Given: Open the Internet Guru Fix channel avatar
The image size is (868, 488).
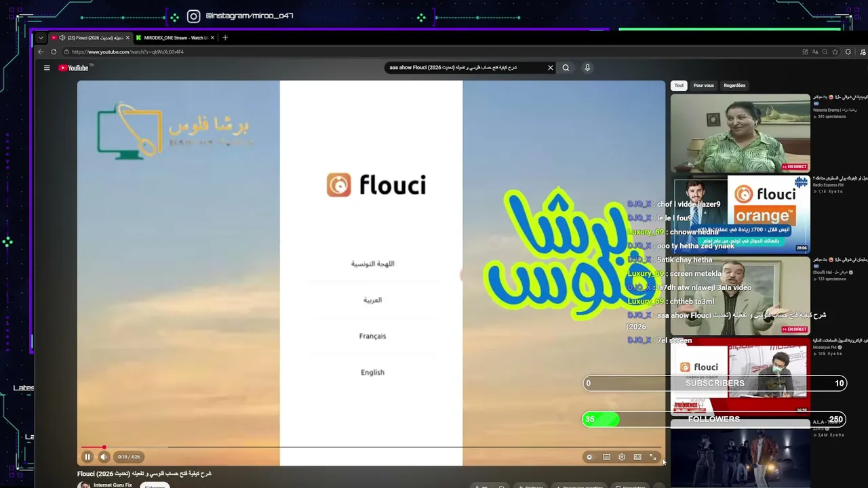Looking at the screenshot, I should (83, 485).
